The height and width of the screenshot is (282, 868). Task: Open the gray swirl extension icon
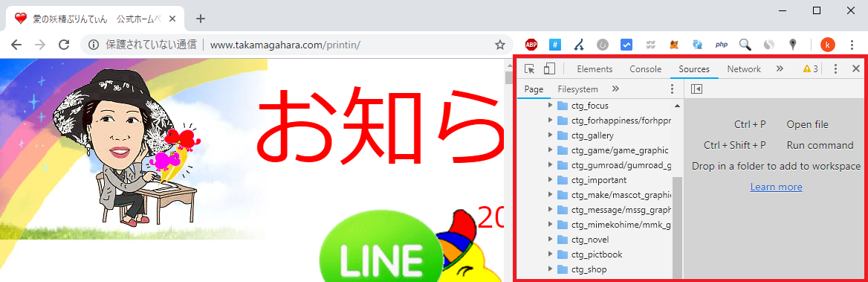click(x=769, y=45)
